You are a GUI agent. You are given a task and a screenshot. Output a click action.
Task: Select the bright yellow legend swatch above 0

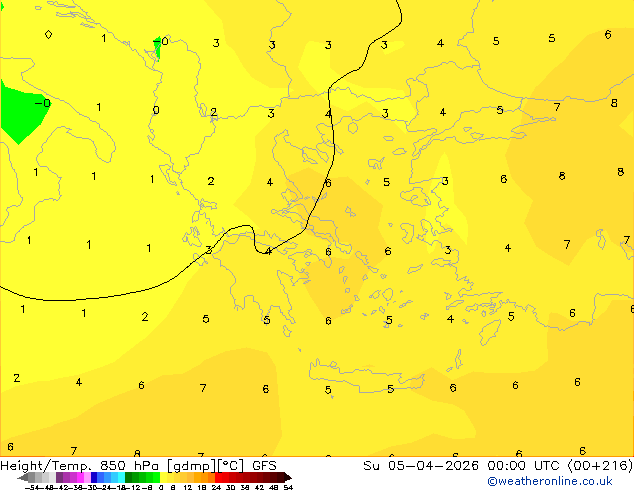163,477
